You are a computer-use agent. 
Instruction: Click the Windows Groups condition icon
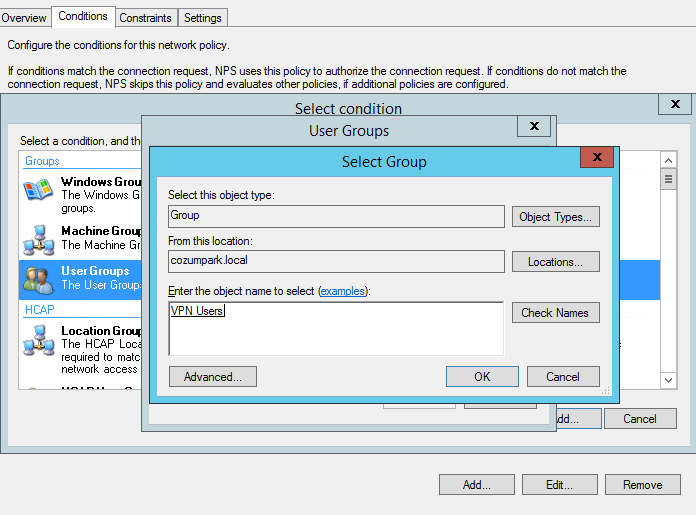pyautogui.click(x=38, y=190)
